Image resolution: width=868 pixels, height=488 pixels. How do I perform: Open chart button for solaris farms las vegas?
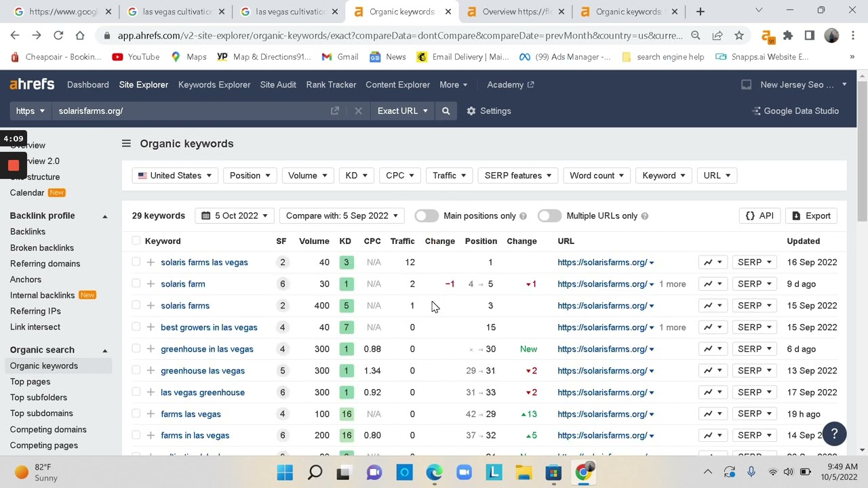coord(713,262)
